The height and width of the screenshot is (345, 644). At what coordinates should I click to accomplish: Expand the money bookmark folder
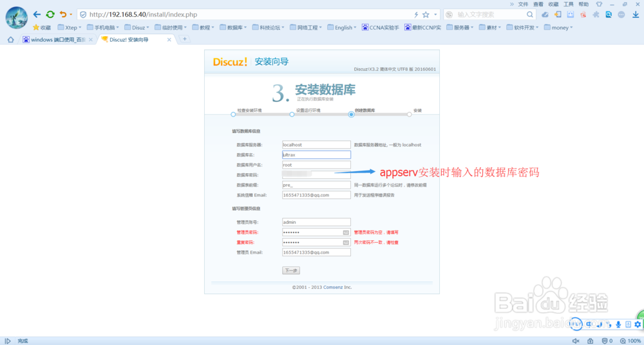point(558,28)
